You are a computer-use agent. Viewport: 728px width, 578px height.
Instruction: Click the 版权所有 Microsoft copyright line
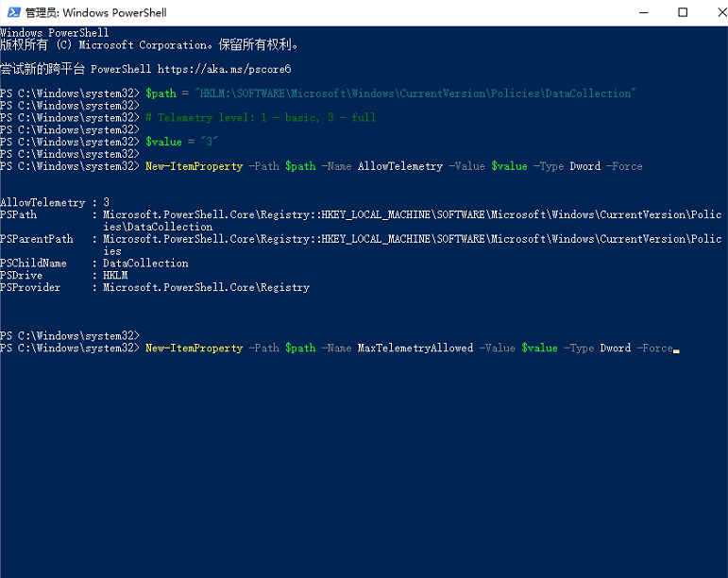pos(149,45)
